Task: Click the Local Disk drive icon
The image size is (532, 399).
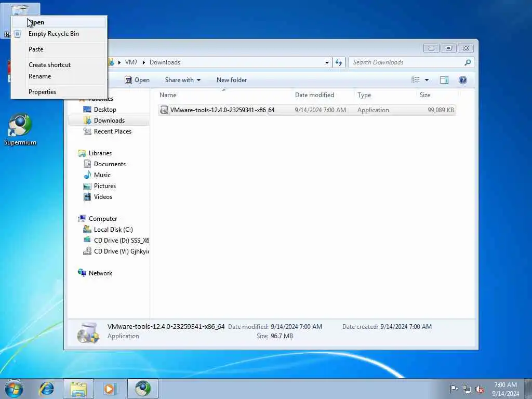Action: [x=87, y=230]
